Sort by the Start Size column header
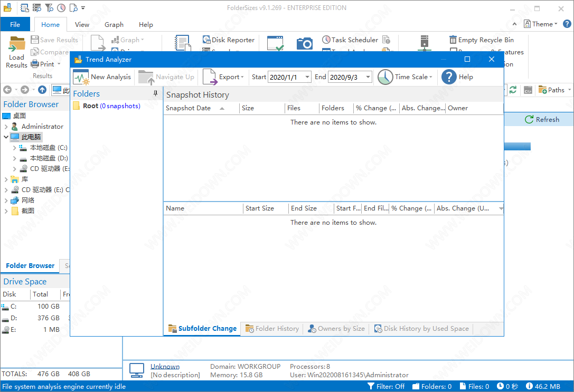 click(x=266, y=208)
